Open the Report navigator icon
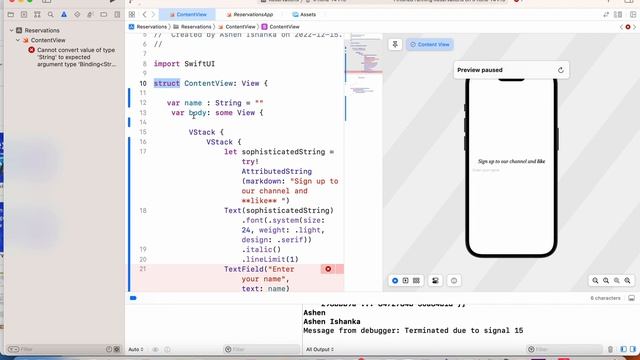 tap(117, 15)
